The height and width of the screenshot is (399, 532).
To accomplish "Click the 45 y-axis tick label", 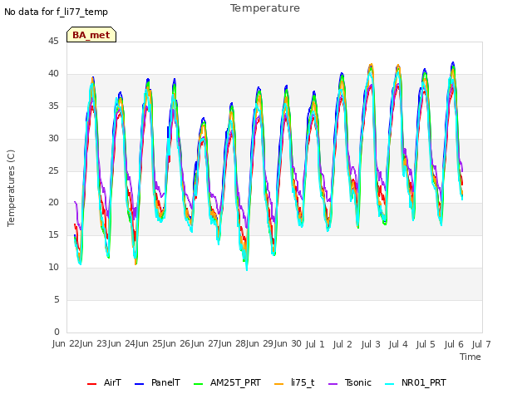I will [x=53, y=41].
